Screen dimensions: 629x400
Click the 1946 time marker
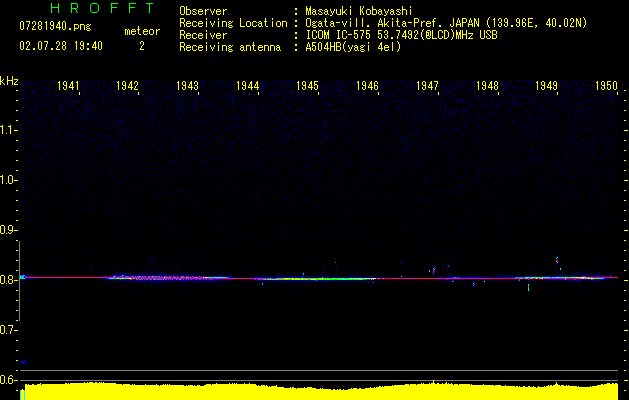[367, 85]
